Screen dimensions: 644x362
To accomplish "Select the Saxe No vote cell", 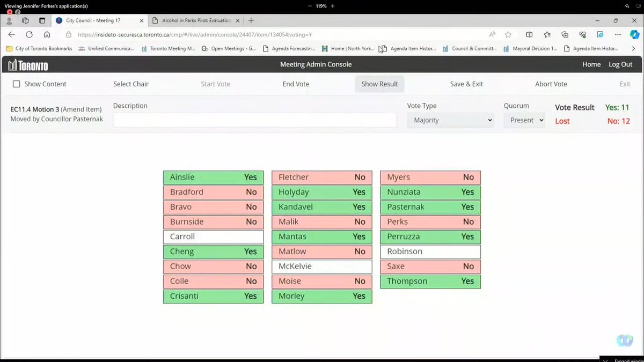I will click(x=430, y=267).
